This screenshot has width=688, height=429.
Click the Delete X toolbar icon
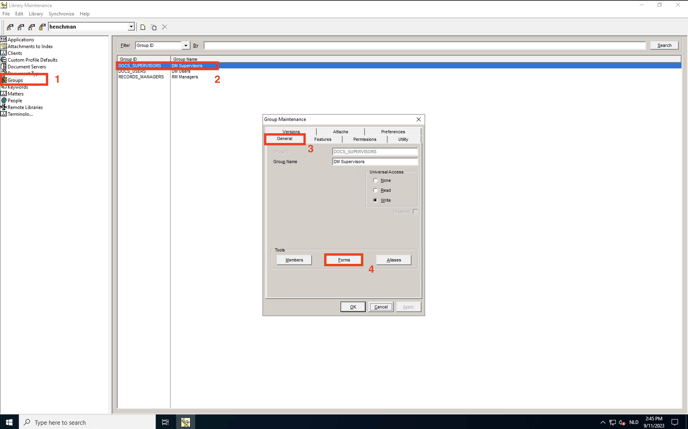pos(165,27)
